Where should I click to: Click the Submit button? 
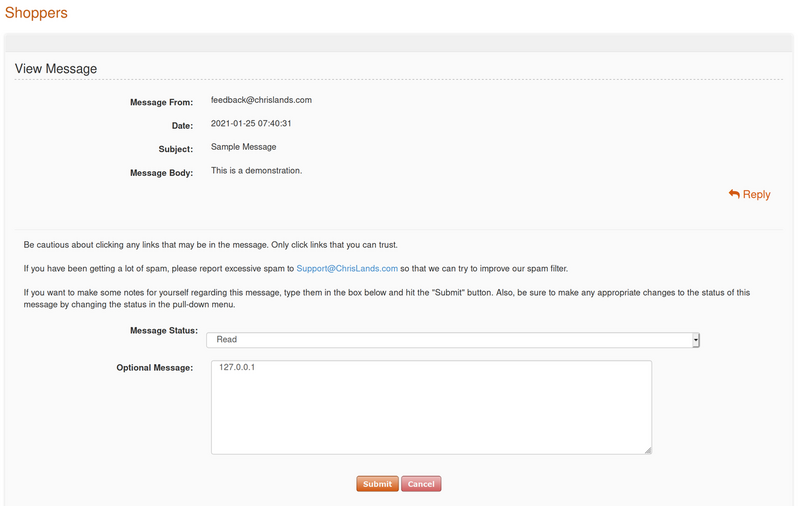[x=378, y=484]
